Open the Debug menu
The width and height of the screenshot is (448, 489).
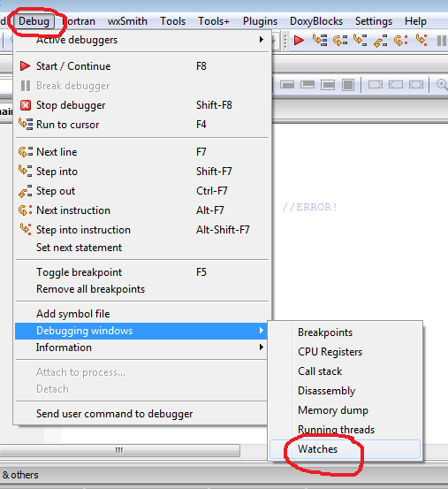click(34, 21)
